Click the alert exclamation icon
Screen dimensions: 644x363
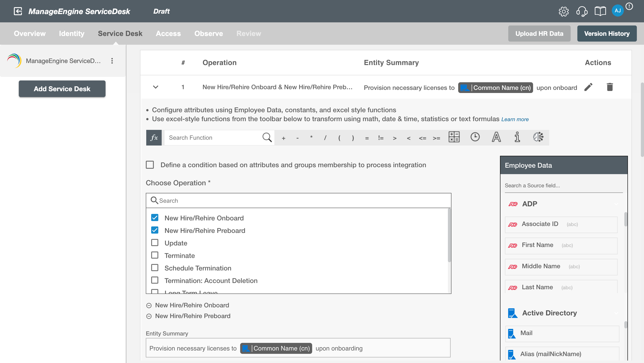(x=629, y=6)
